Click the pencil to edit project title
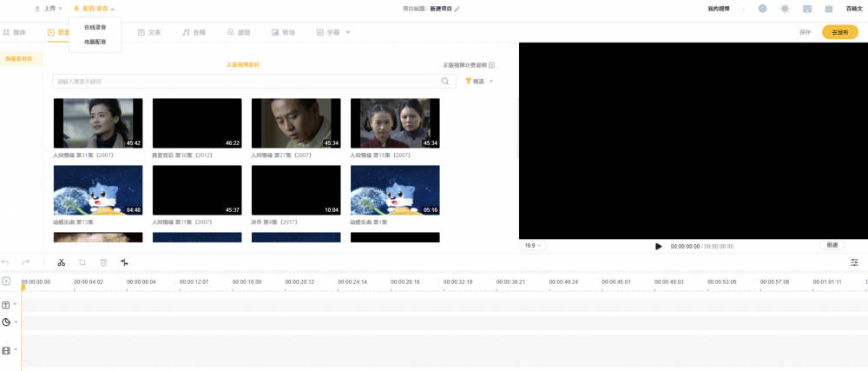The height and width of the screenshot is (371, 868). [x=457, y=9]
